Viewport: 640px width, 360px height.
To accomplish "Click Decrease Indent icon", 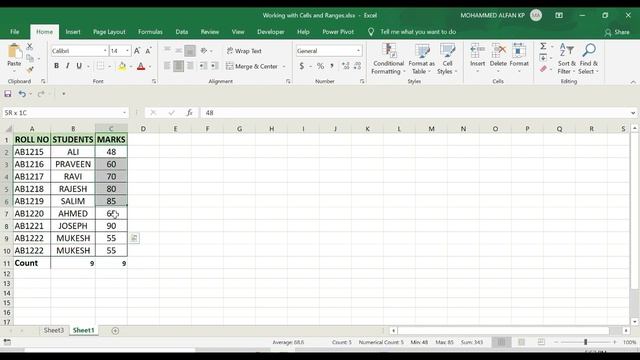I will [203, 66].
